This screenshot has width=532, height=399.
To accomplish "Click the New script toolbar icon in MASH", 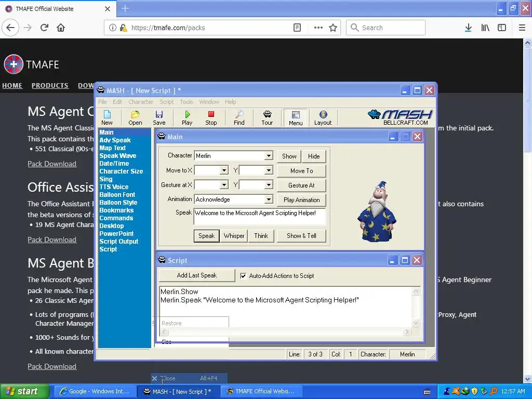I will (107, 118).
